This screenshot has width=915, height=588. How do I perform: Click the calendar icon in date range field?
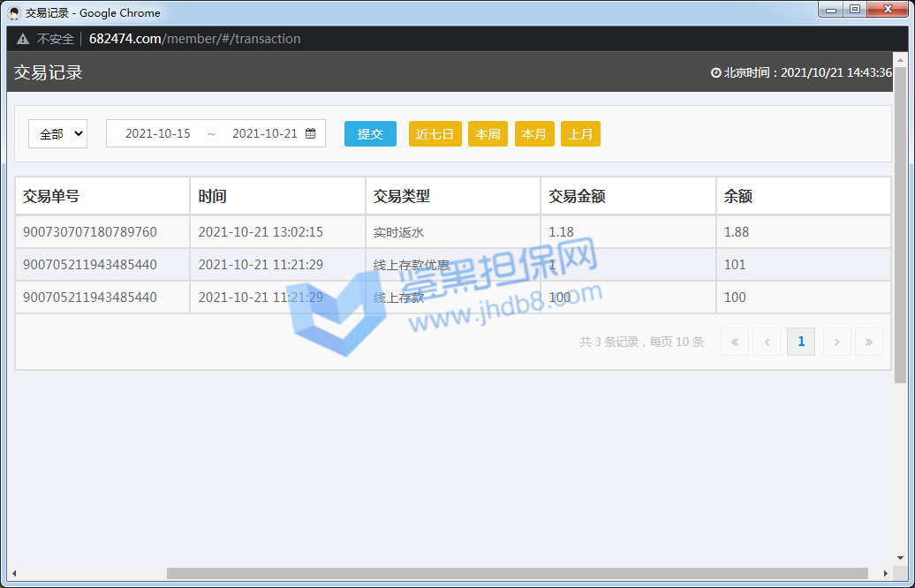point(311,134)
